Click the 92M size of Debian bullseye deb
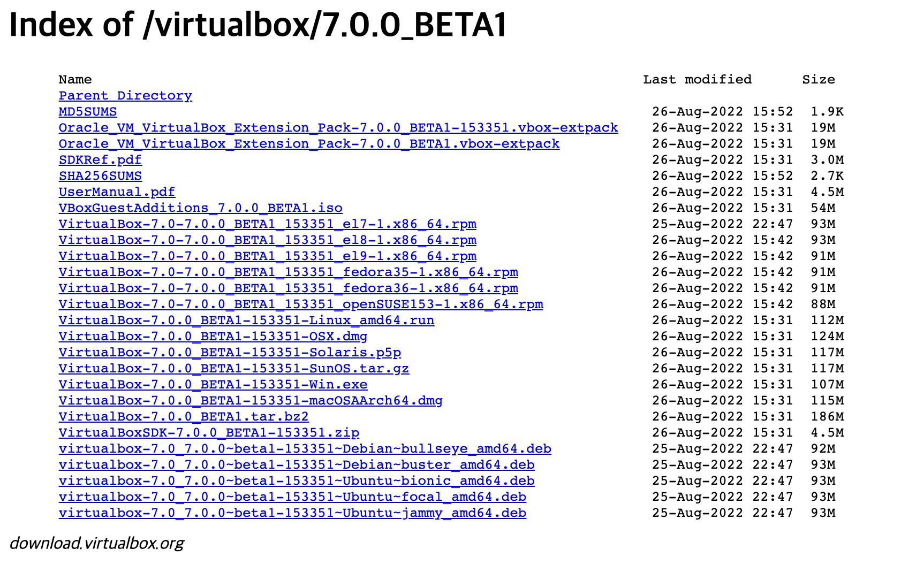The height and width of the screenshot is (580, 924). click(823, 449)
